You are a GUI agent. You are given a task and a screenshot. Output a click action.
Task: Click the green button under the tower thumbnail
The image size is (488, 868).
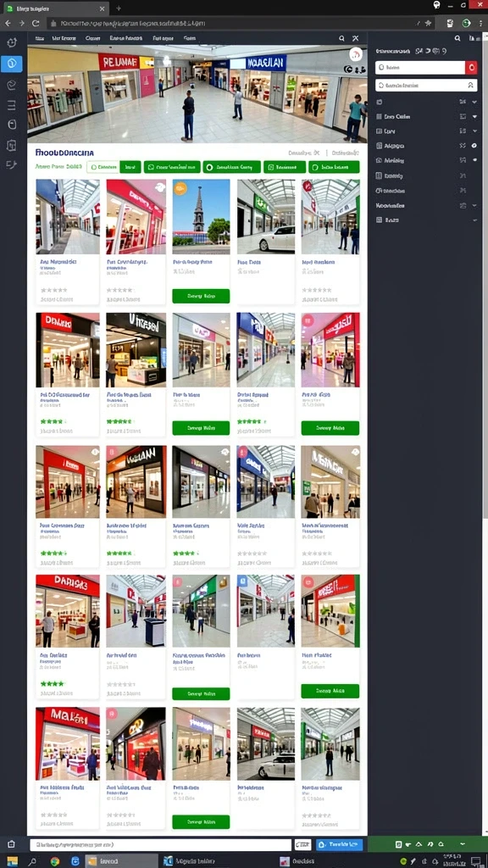[201, 296]
